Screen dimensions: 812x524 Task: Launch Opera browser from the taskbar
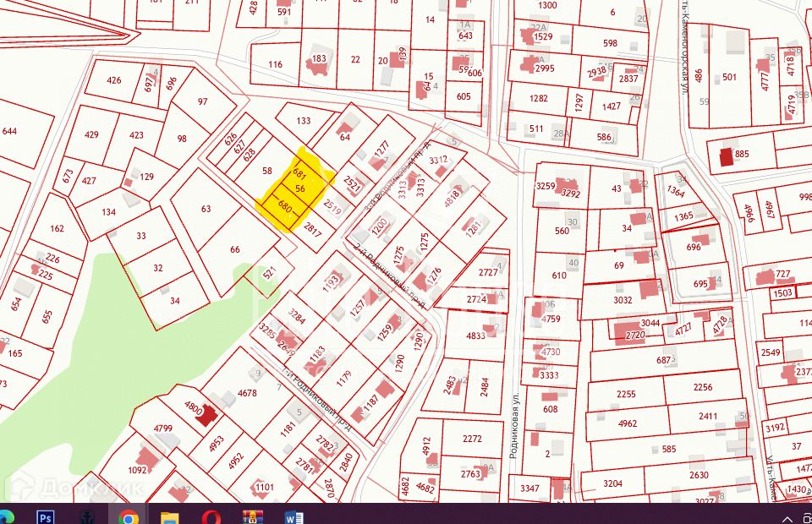[211, 516]
